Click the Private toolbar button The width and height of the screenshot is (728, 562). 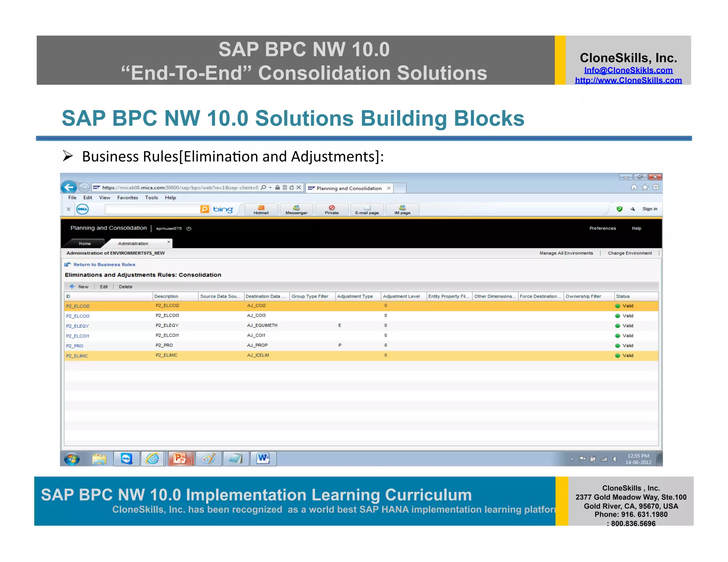332,210
